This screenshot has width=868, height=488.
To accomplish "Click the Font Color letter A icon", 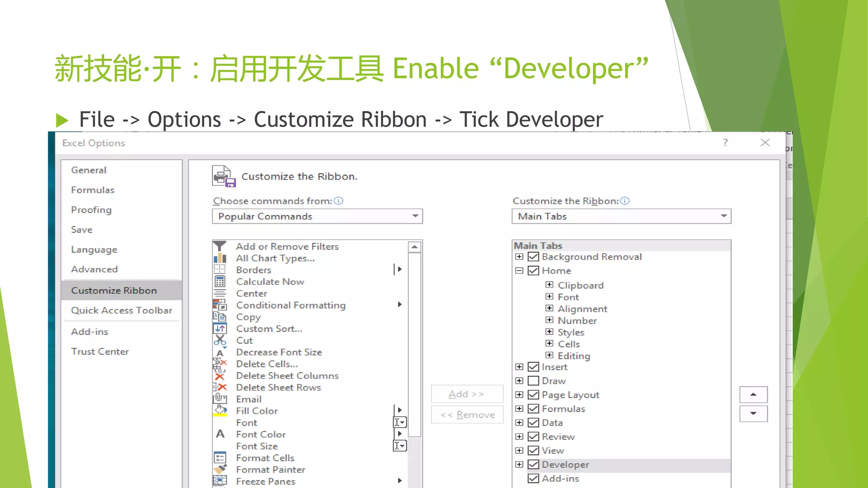I will [x=220, y=434].
